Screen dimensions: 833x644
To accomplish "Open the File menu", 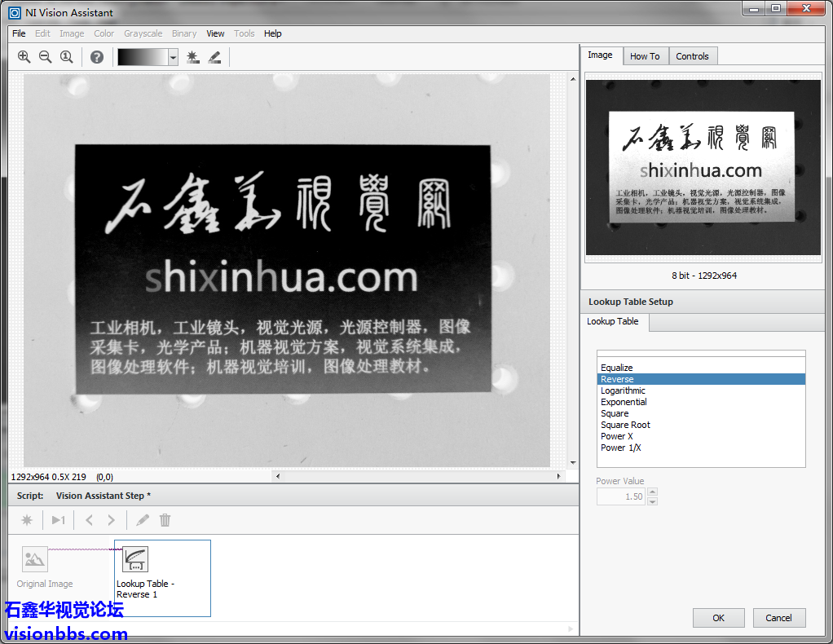I will [x=19, y=33].
